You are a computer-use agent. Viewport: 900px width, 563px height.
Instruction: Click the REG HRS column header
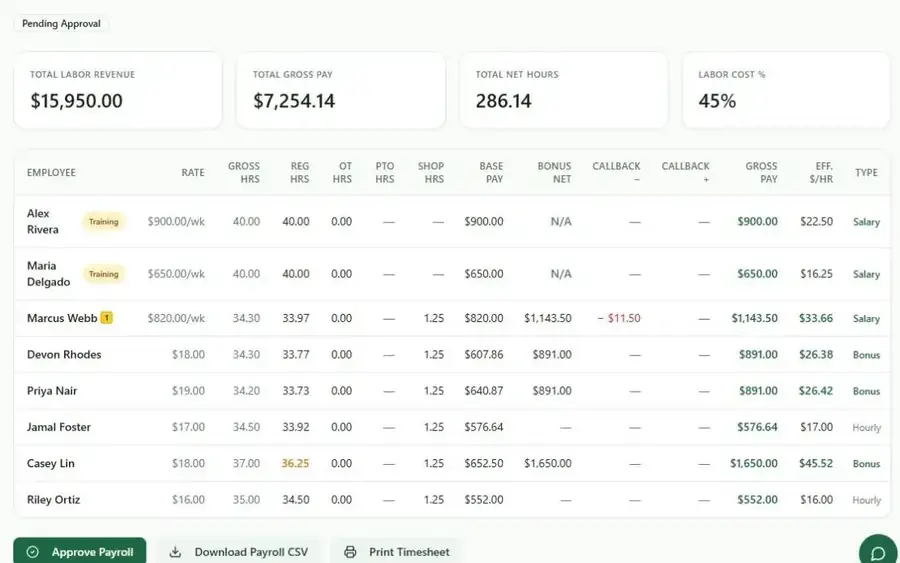tap(300, 172)
